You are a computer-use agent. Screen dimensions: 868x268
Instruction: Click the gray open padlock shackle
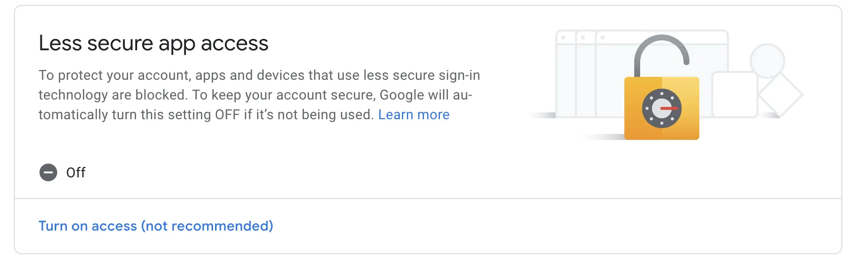(661, 47)
